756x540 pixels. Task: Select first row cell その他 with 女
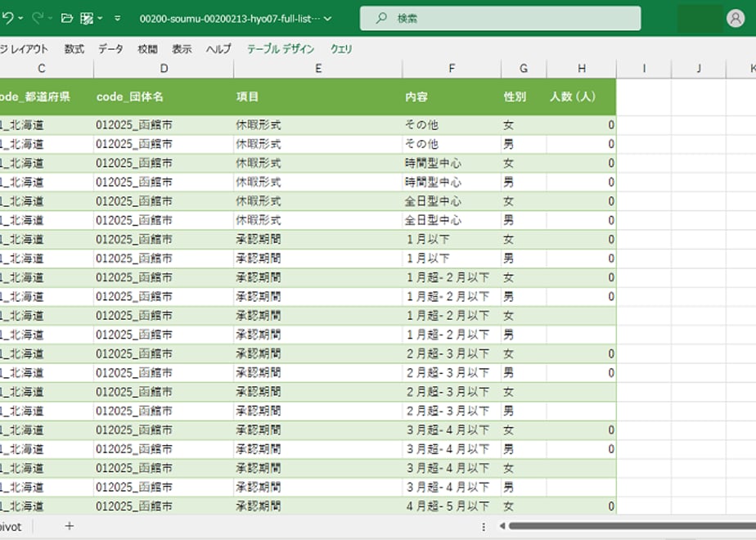[x=452, y=125]
